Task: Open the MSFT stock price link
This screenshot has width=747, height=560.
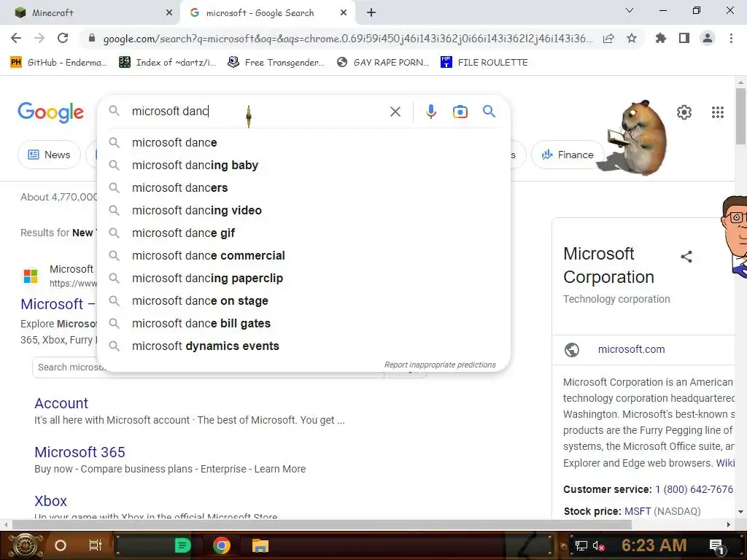Action: tap(638, 511)
